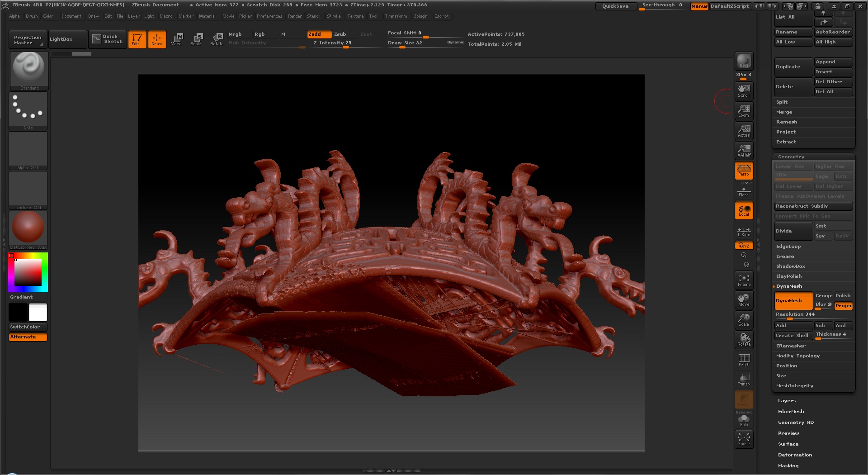The image size is (868, 475).
Task: Enable Zadd sculpt mode
Action: coord(319,34)
